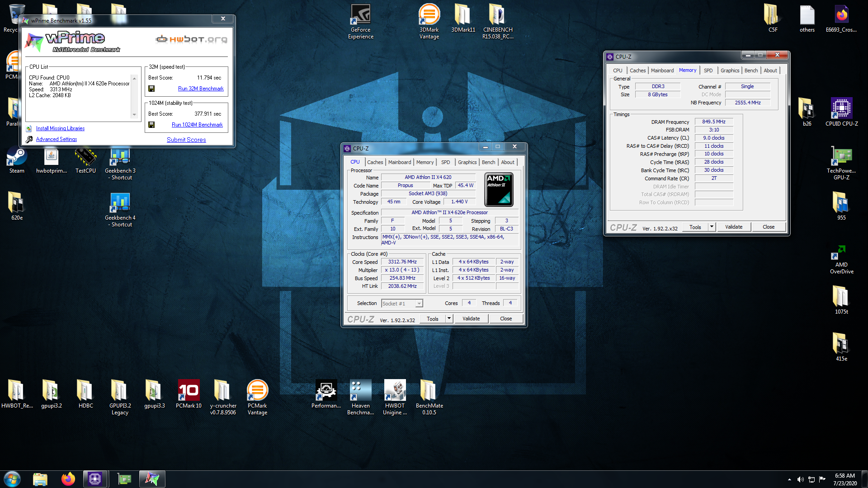Image resolution: width=868 pixels, height=488 pixels.
Task: Open Memory tab in front CPU-Z window
Action: point(425,162)
